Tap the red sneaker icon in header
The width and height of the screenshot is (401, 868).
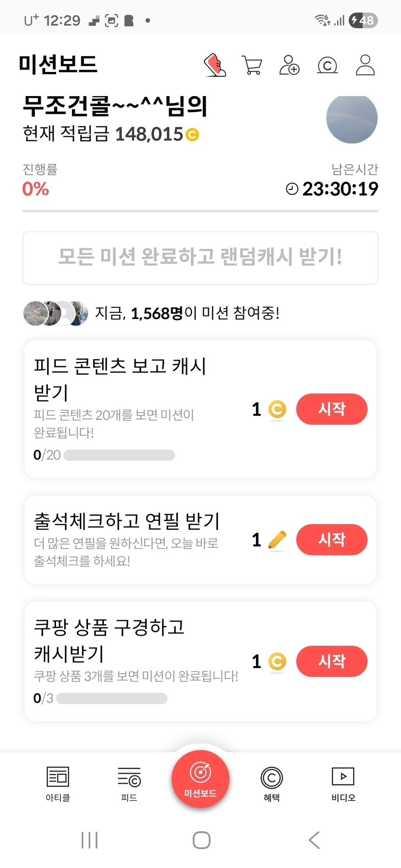tap(215, 65)
